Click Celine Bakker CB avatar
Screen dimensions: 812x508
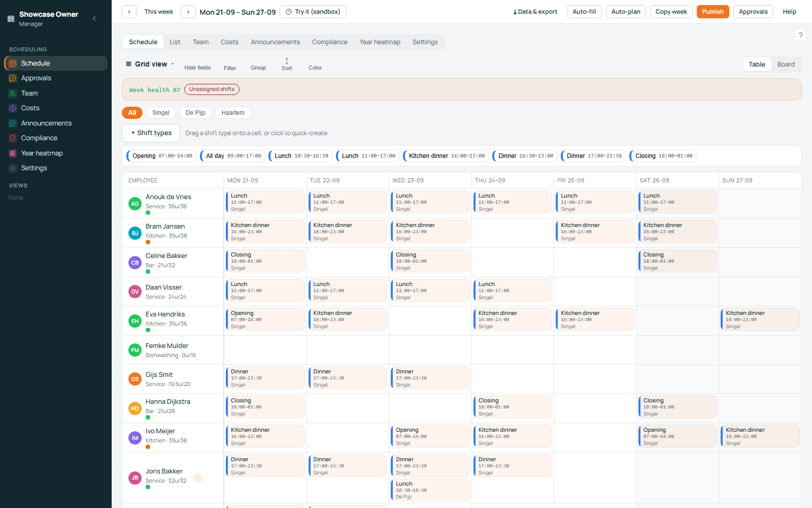[135, 263]
